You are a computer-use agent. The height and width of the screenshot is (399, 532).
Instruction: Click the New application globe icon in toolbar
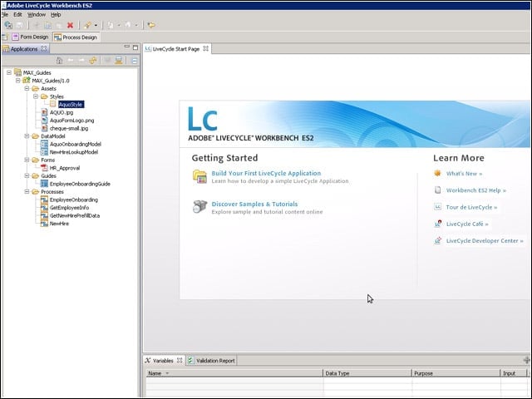(x=8, y=25)
